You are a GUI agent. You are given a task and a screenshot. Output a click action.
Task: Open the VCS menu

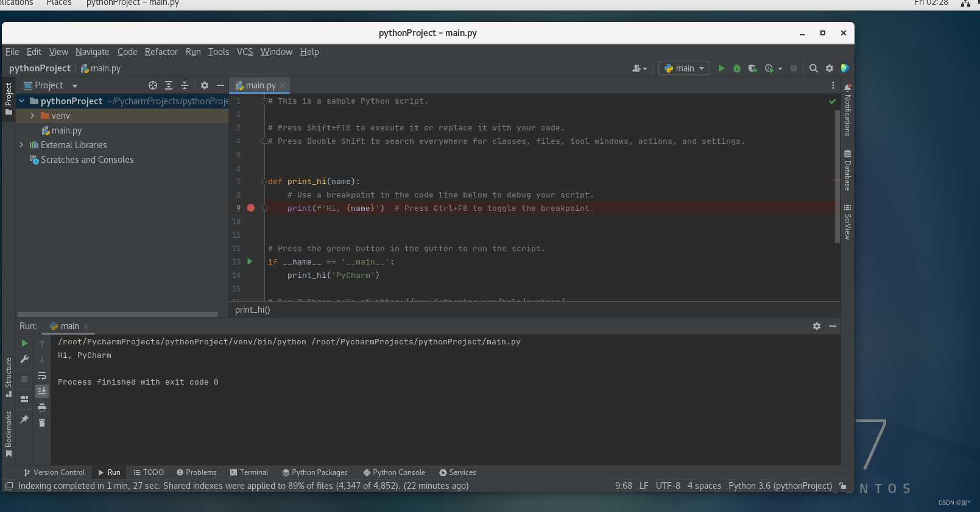click(245, 52)
